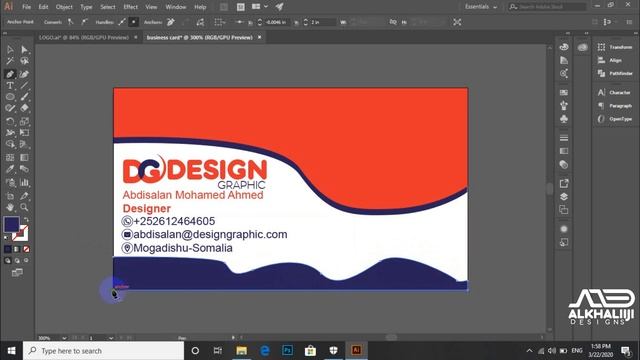Open the Character panel
Image resolution: width=640 pixels, height=360 pixels.
[614, 93]
